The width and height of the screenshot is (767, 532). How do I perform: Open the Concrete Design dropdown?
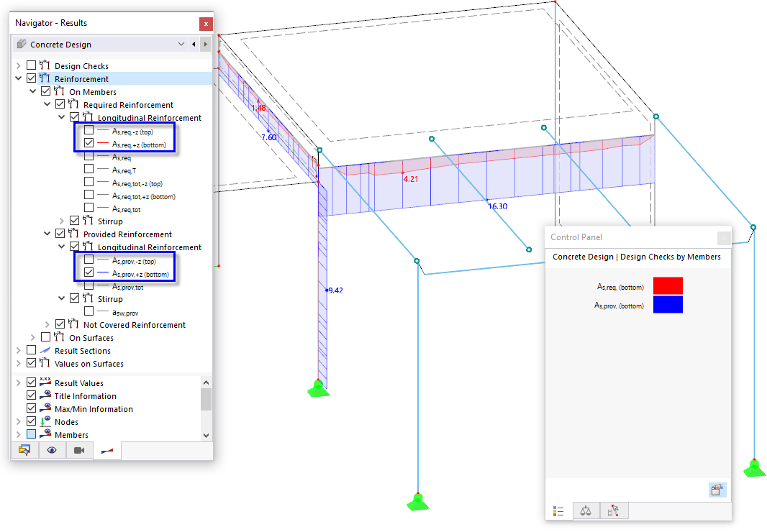point(181,44)
